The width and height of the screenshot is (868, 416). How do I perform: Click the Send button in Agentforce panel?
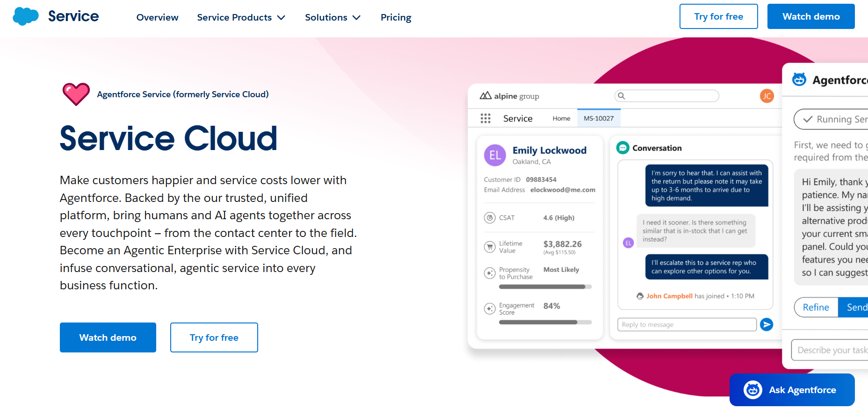854,307
